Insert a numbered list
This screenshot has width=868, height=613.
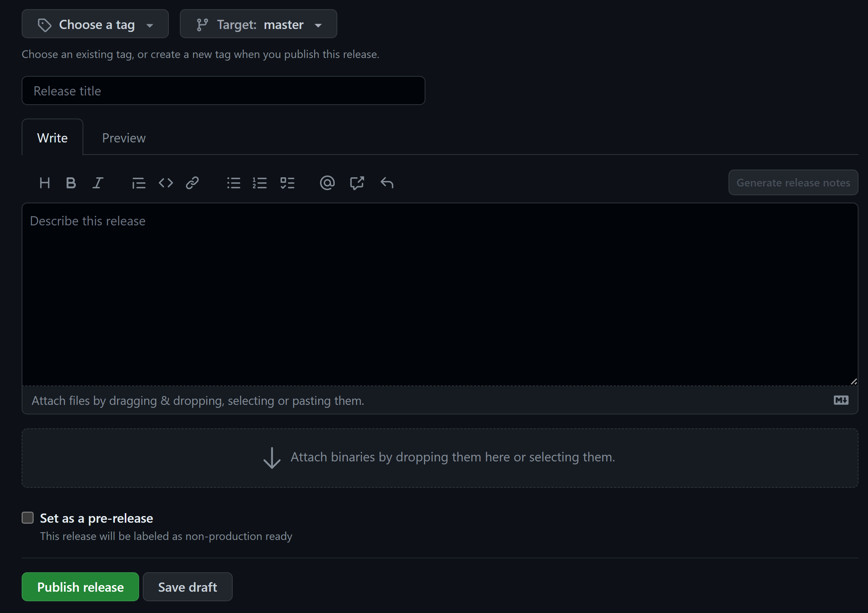coord(260,183)
